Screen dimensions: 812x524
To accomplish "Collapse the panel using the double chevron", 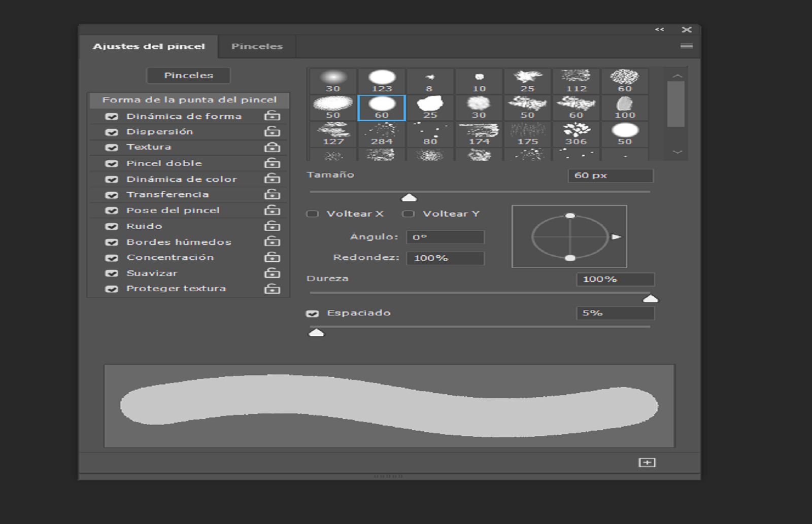I will (x=660, y=29).
